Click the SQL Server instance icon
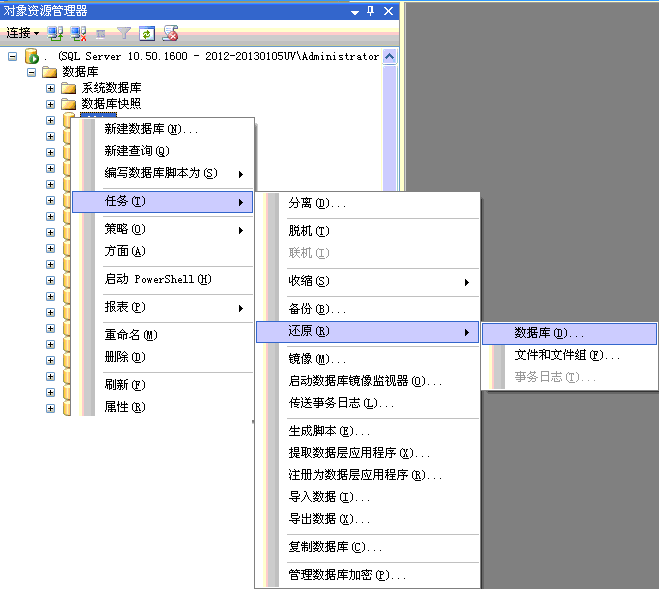659x589 pixels. (x=31, y=57)
